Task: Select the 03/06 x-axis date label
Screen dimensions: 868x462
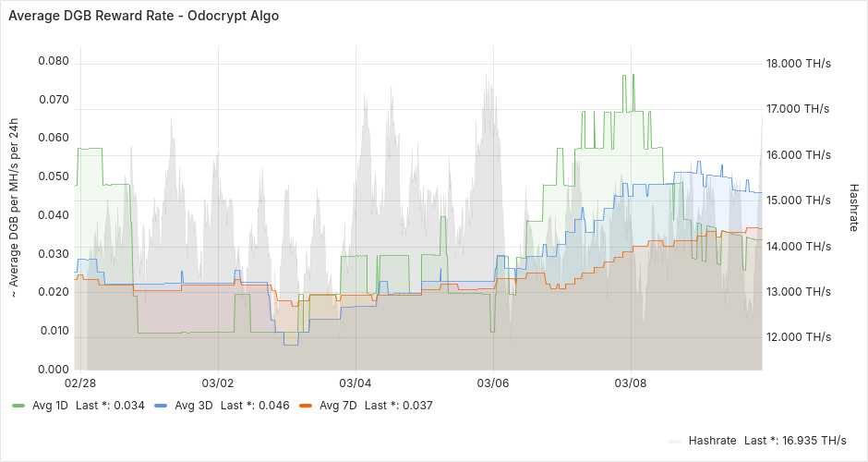Action: point(493,383)
